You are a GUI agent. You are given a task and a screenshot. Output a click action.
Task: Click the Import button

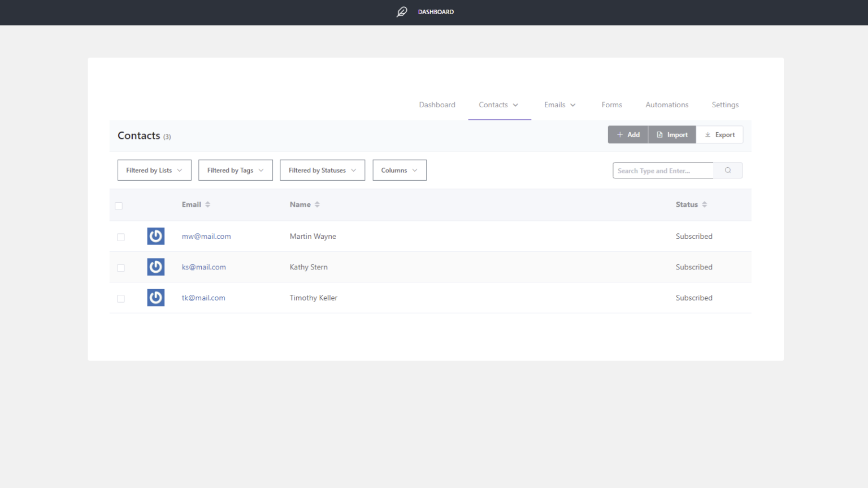pos(672,134)
